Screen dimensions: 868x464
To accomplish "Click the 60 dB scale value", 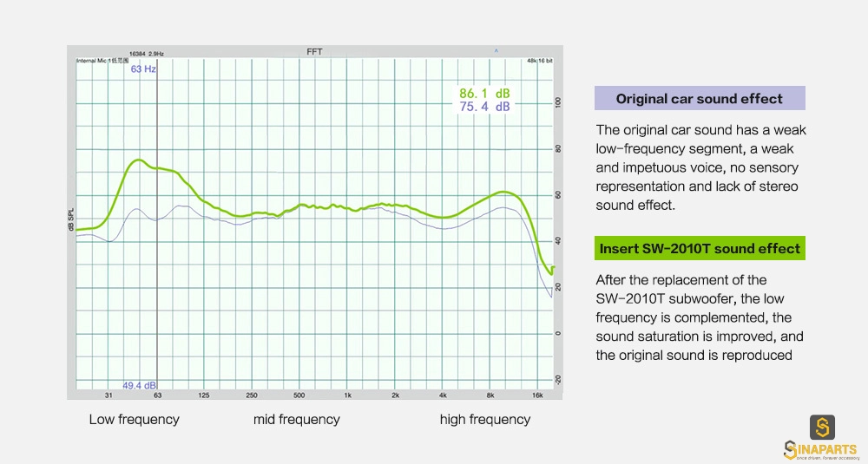I will point(558,194).
